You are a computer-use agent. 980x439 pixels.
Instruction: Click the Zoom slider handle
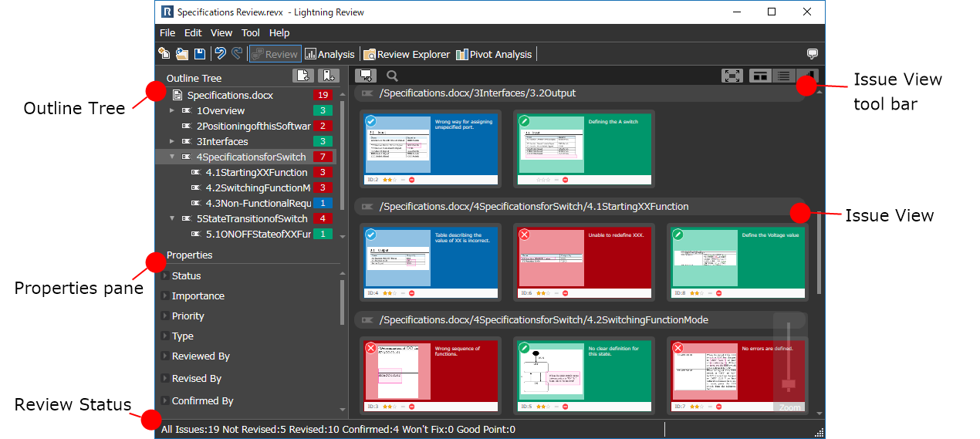788,383
